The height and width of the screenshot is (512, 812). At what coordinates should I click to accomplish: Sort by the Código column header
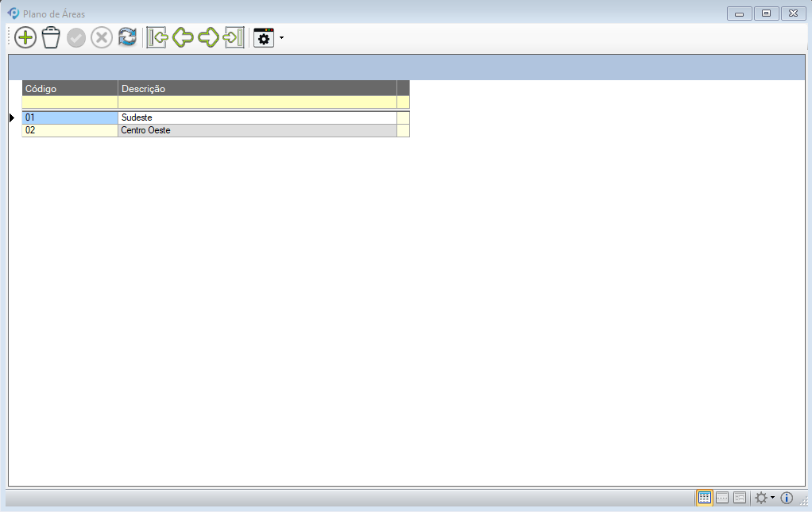pyautogui.click(x=70, y=89)
